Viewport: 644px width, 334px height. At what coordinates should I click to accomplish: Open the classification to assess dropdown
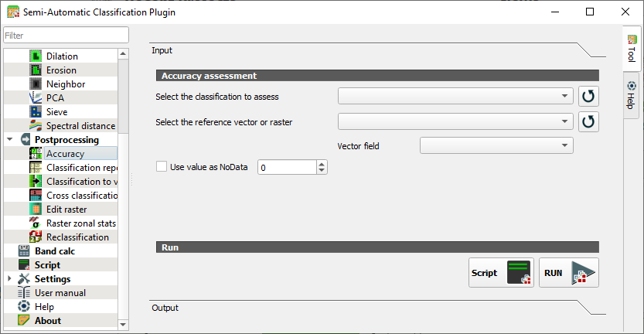tap(455, 97)
